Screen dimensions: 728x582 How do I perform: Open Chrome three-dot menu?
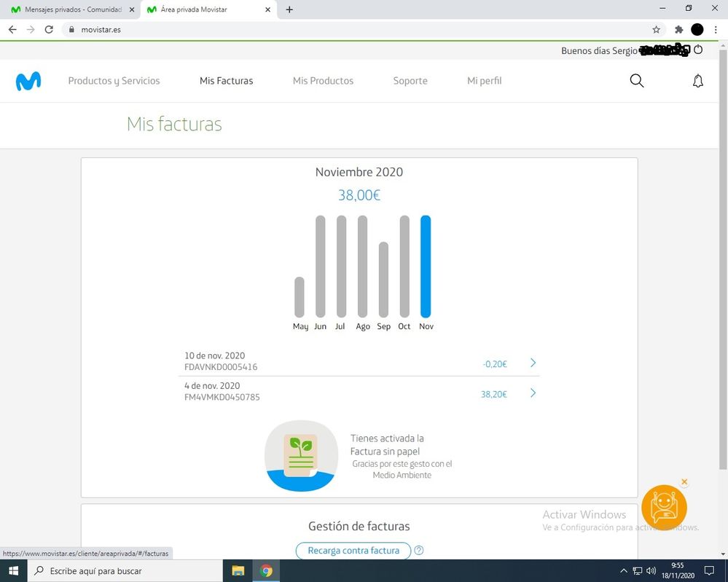[716, 30]
